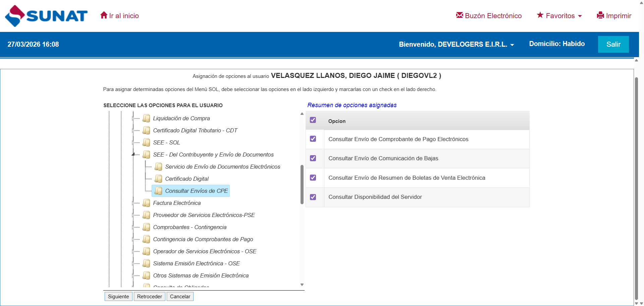The height and width of the screenshot is (306, 644).
Task: Open the Bienvenido DEVELOGERS E.I.R.L. dropdown
Action: [x=456, y=44]
